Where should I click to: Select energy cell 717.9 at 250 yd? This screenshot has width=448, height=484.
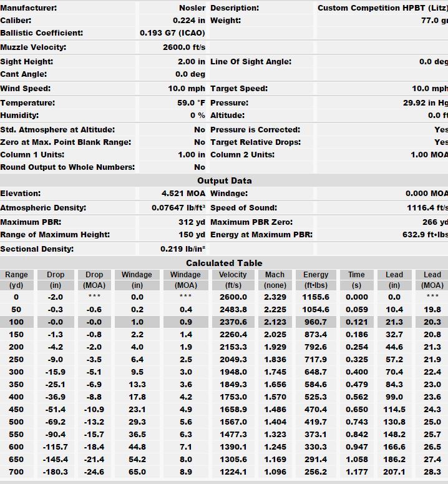tap(316, 360)
